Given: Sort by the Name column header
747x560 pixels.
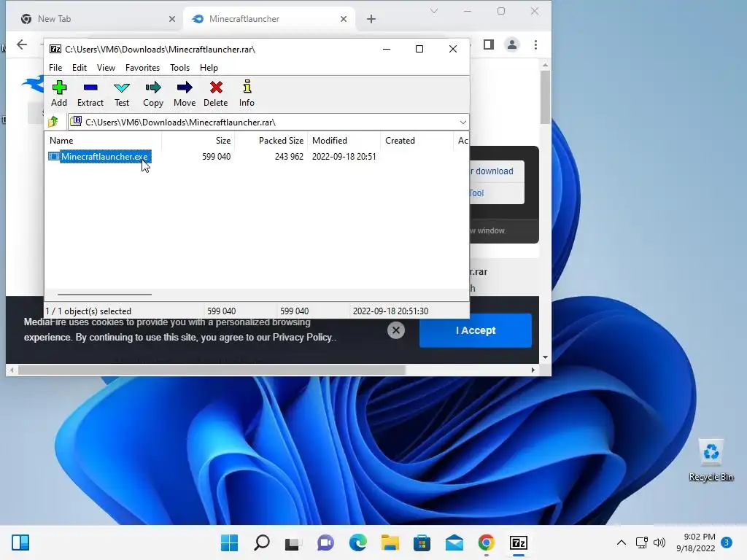Looking at the screenshot, I should 103,141.
